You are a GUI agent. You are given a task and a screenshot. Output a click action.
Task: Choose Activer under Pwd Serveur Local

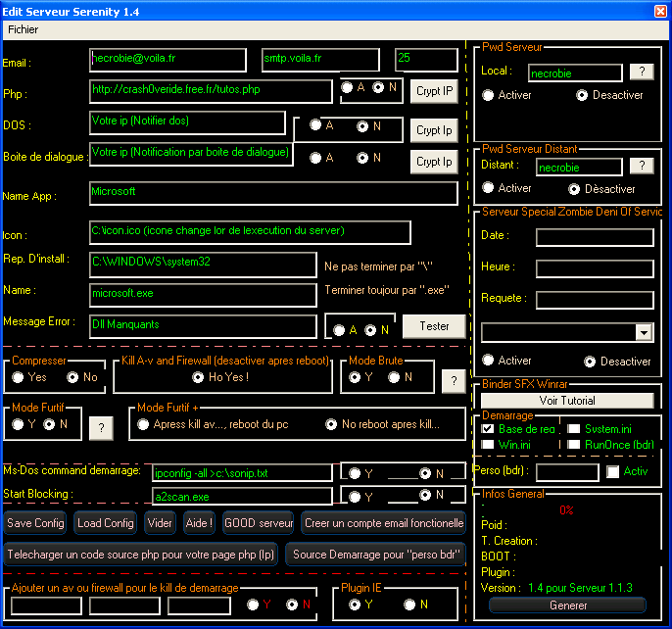coord(488,96)
